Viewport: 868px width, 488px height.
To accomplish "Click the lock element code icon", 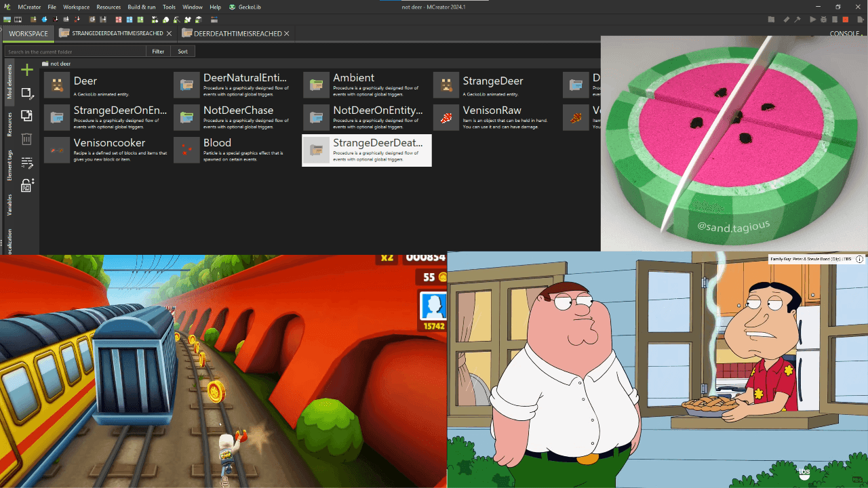I will [x=27, y=185].
